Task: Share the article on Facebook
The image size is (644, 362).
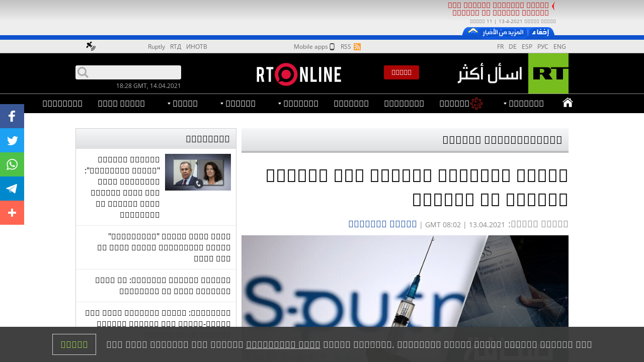Action: (12, 116)
